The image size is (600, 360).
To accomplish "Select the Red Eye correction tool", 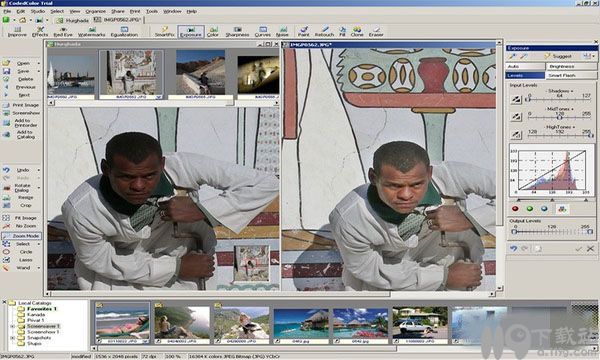I will coord(63,32).
